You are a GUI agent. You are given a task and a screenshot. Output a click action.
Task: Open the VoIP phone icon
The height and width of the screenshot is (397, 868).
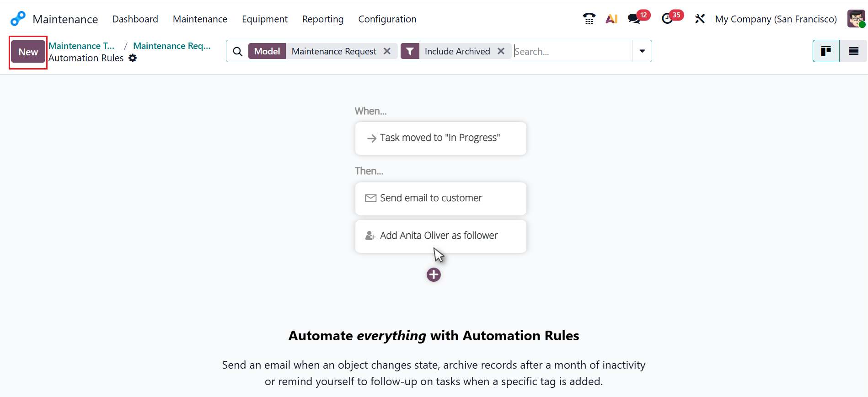pyautogui.click(x=589, y=19)
